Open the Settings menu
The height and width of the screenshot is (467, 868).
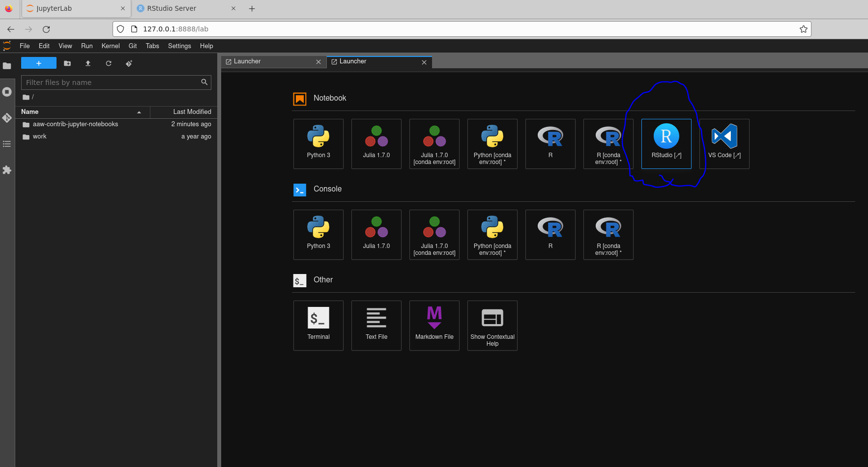(x=179, y=46)
